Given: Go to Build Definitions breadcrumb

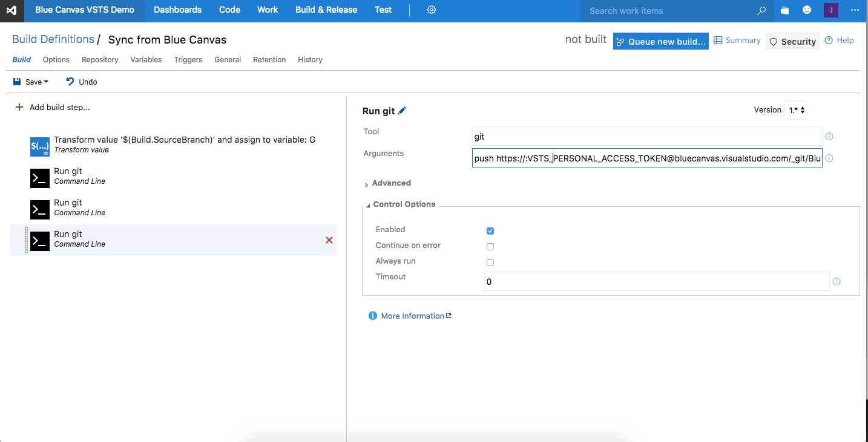Looking at the screenshot, I should tap(53, 39).
